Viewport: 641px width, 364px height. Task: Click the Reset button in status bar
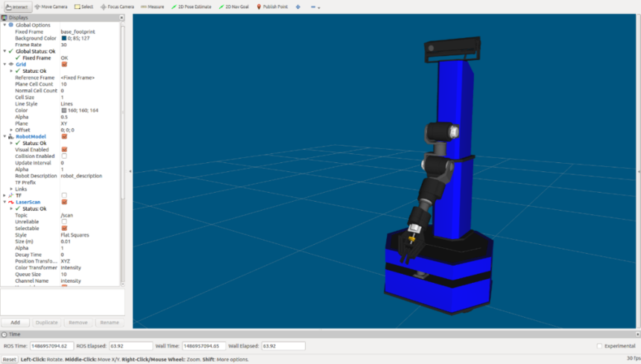click(x=10, y=360)
